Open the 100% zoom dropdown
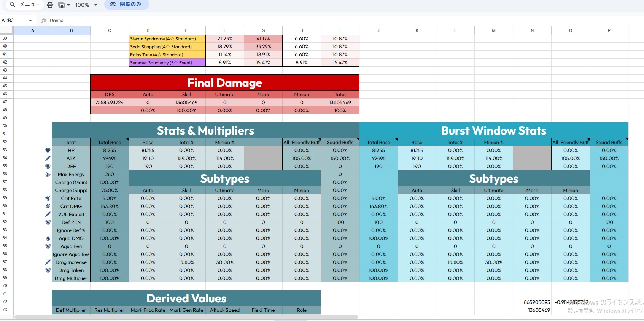 click(x=86, y=5)
